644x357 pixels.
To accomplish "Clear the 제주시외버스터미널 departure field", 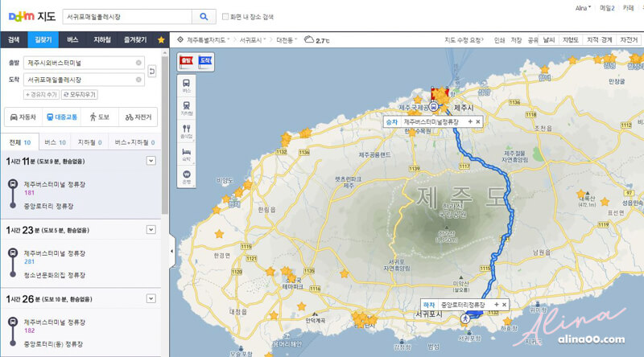I will [138, 63].
